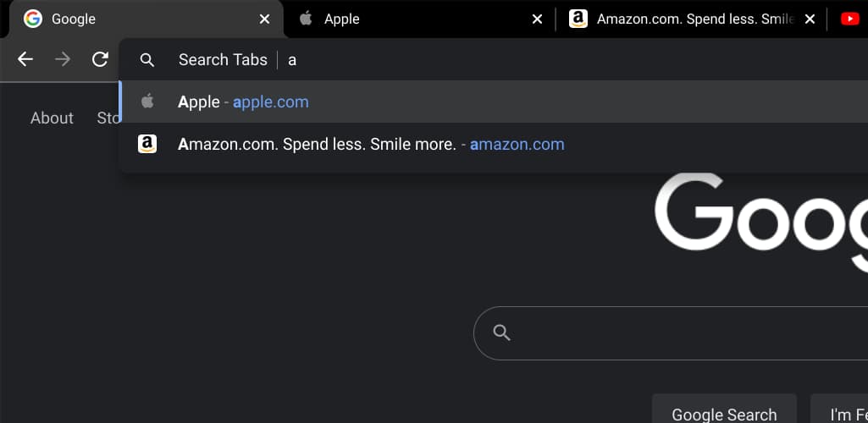Close the Google tab
The width and height of the screenshot is (868, 423).
coord(264,19)
